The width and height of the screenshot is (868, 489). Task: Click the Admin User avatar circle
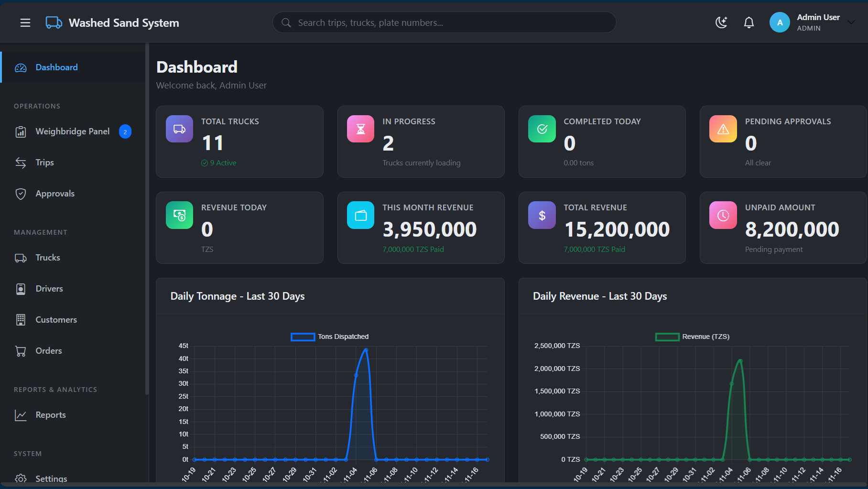point(780,22)
